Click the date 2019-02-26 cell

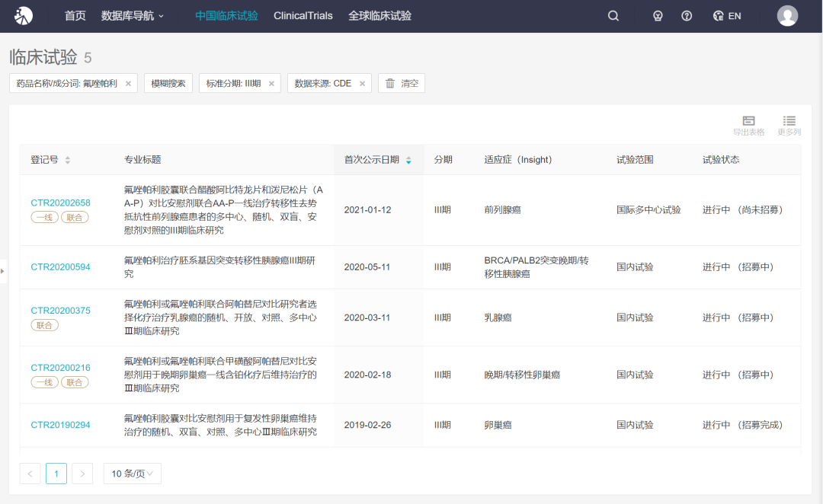367,425
